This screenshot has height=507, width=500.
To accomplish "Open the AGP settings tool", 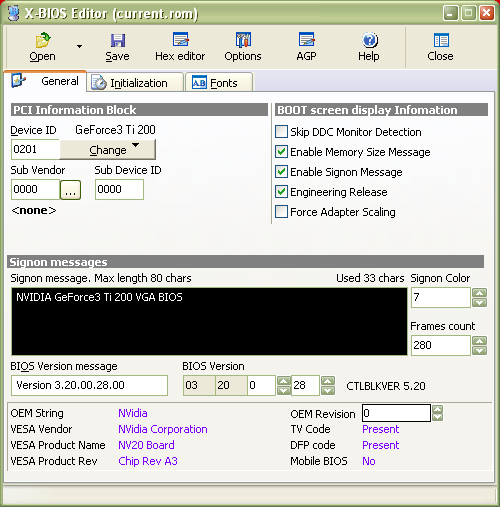I will (x=306, y=47).
